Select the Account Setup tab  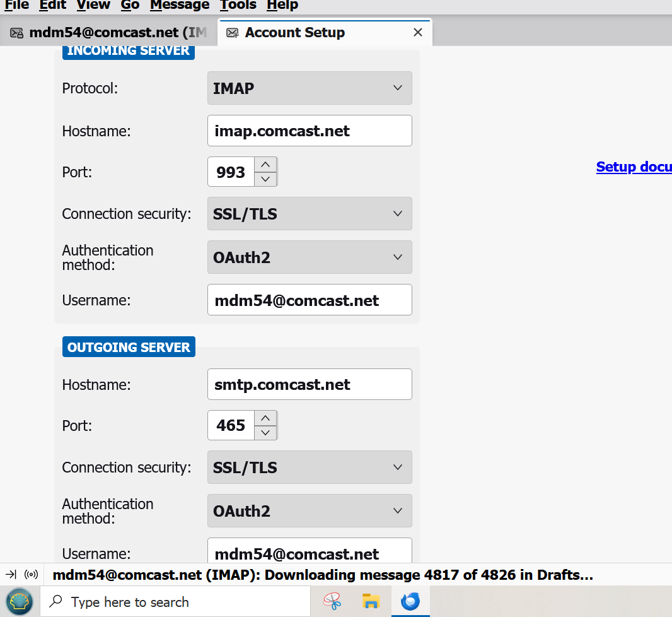pos(325,32)
